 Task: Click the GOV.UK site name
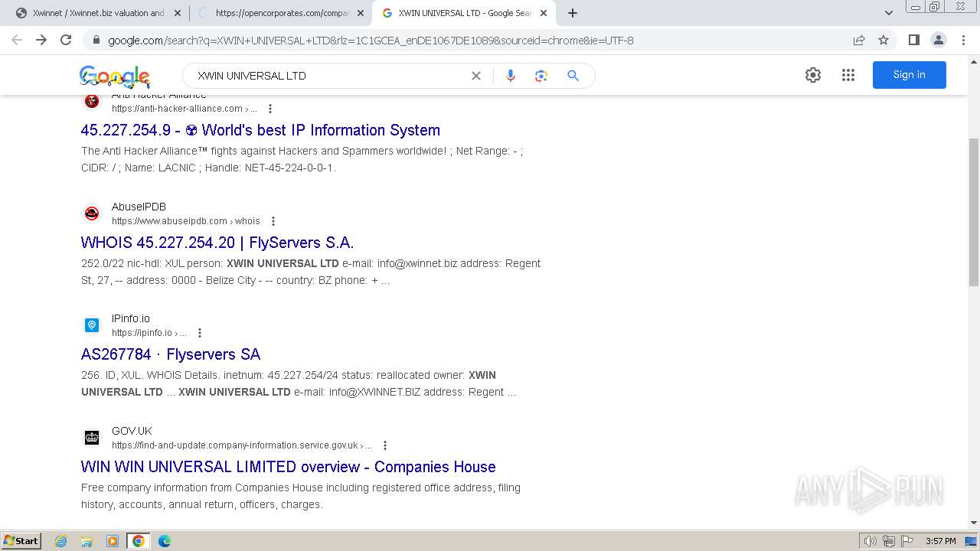(x=132, y=431)
